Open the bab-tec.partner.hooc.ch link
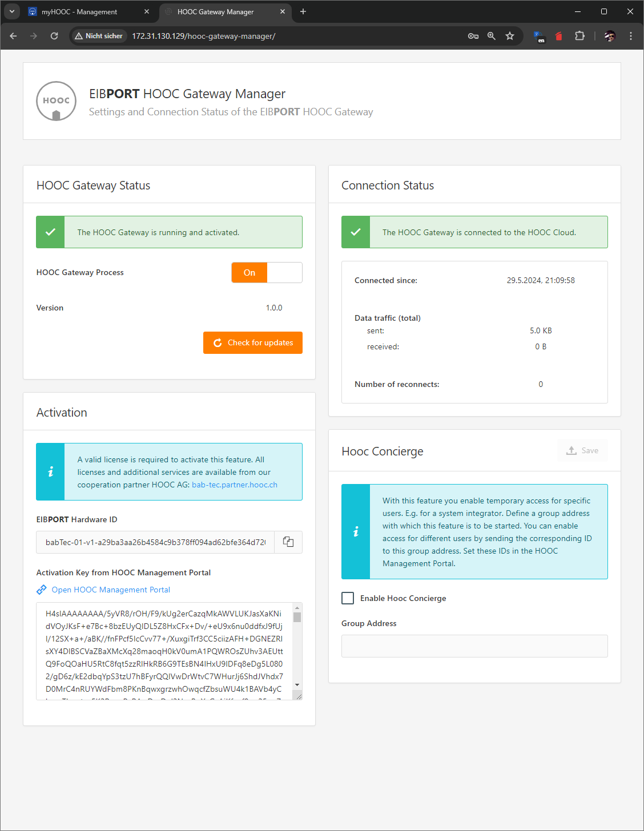Screen dimensions: 644x831 (235, 485)
